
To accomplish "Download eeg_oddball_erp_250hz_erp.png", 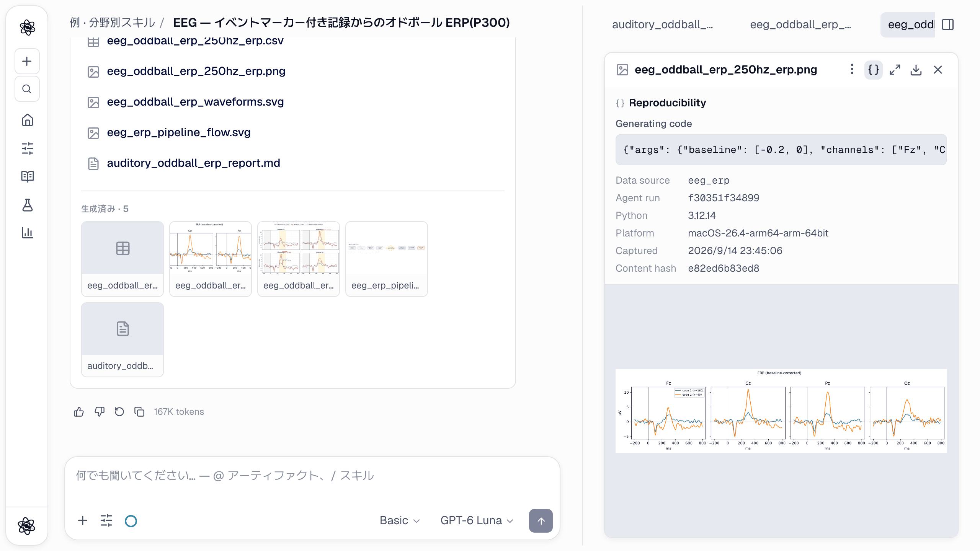I will click(916, 70).
